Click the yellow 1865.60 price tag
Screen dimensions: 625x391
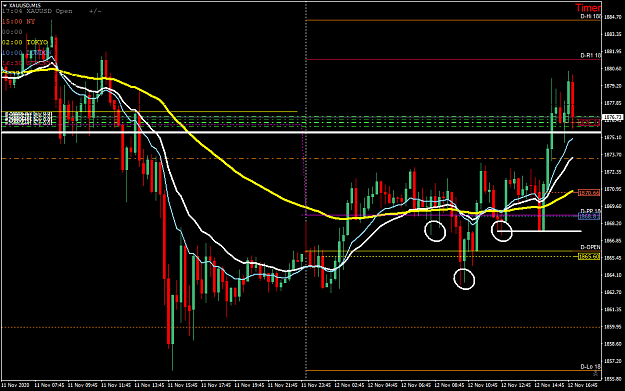589,257
